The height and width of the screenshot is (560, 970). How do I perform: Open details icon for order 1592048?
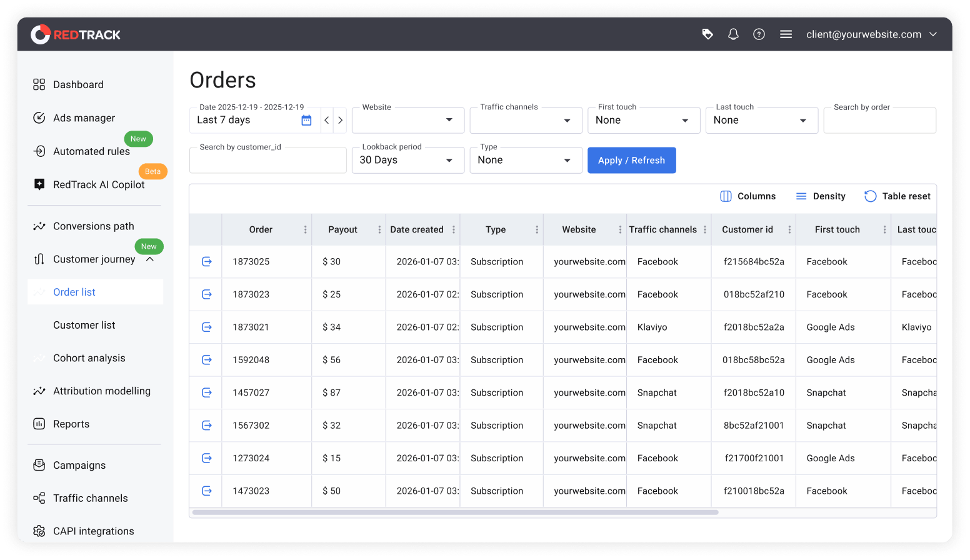pyautogui.click(x=207, y=360)
